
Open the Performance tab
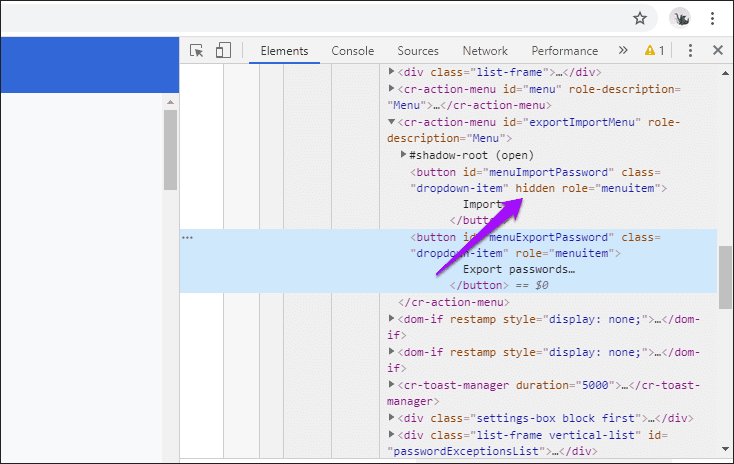pyautogui.click(x=565, y=51)
